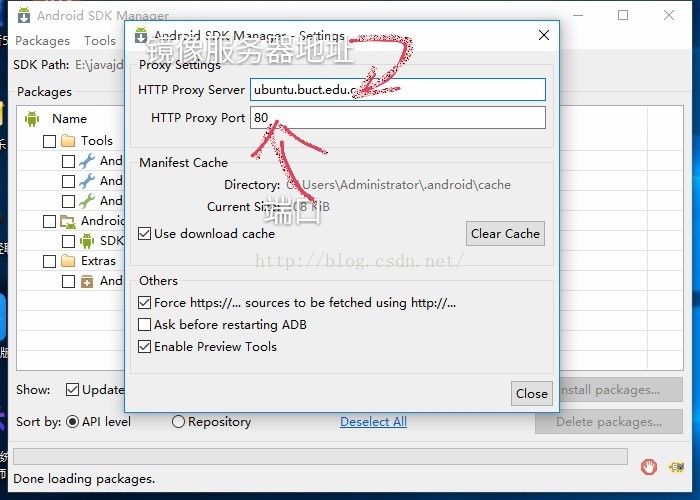
Task: Toggle the SDK Platform row checkbox
Action: coord(68,242)
